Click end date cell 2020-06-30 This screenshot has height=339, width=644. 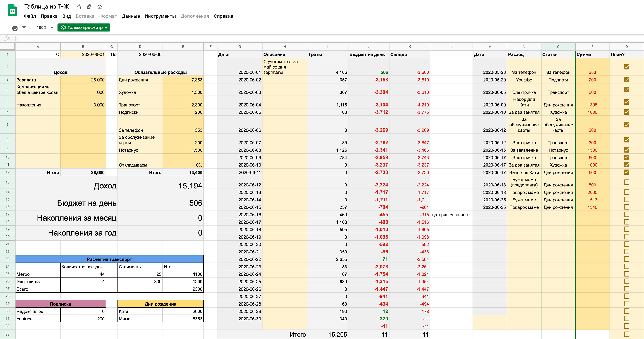(x=140, y=54)
